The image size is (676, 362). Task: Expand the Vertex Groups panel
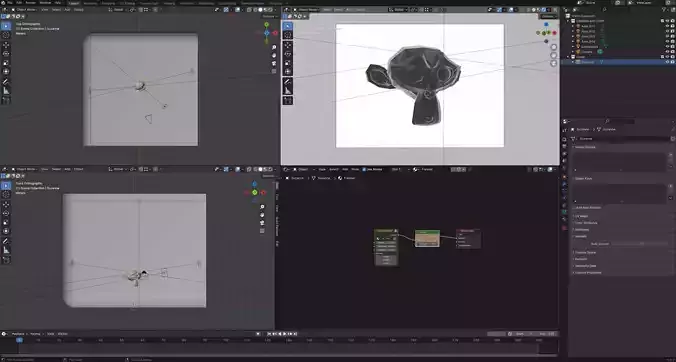585,147
